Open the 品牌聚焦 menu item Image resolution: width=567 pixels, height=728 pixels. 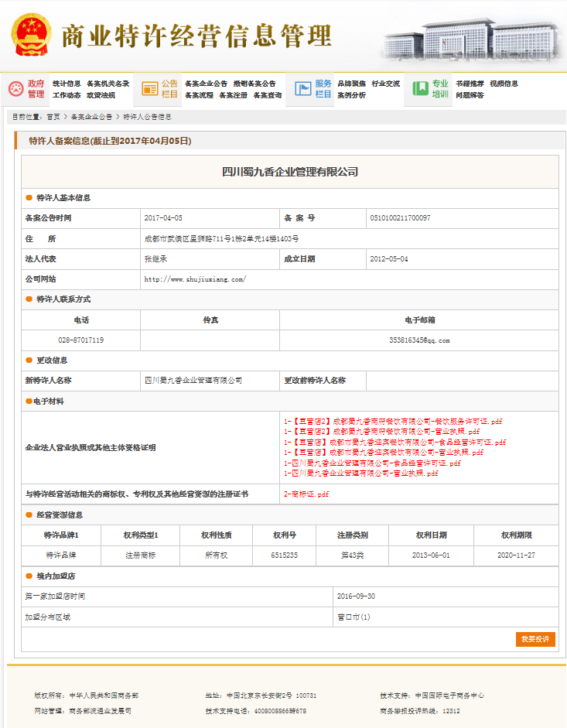tap(351, 84)
